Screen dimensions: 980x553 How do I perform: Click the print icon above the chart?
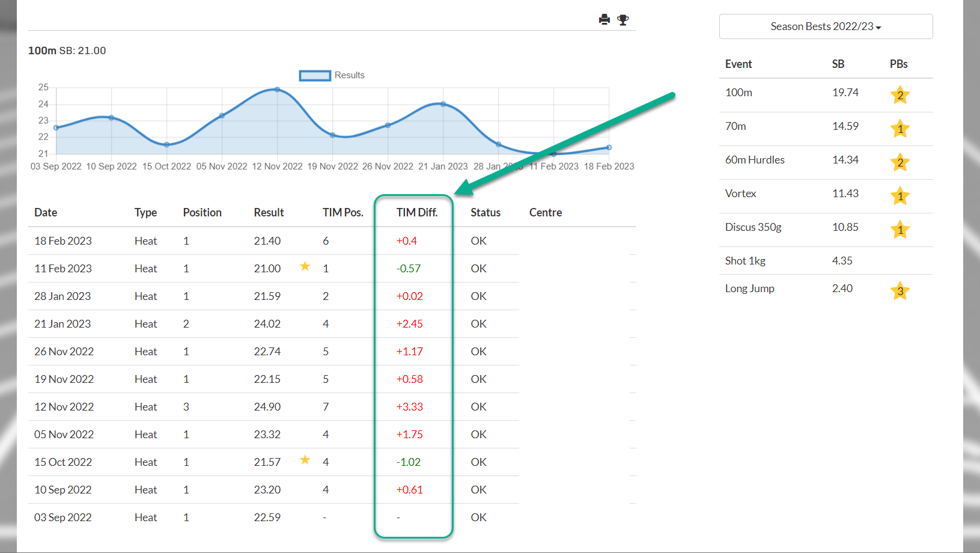coord(604,20)
